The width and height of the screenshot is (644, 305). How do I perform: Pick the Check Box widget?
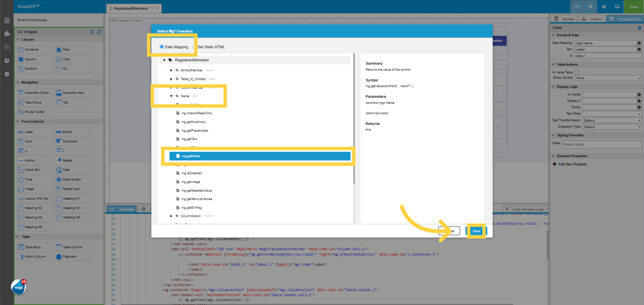[x=35, y=170]
